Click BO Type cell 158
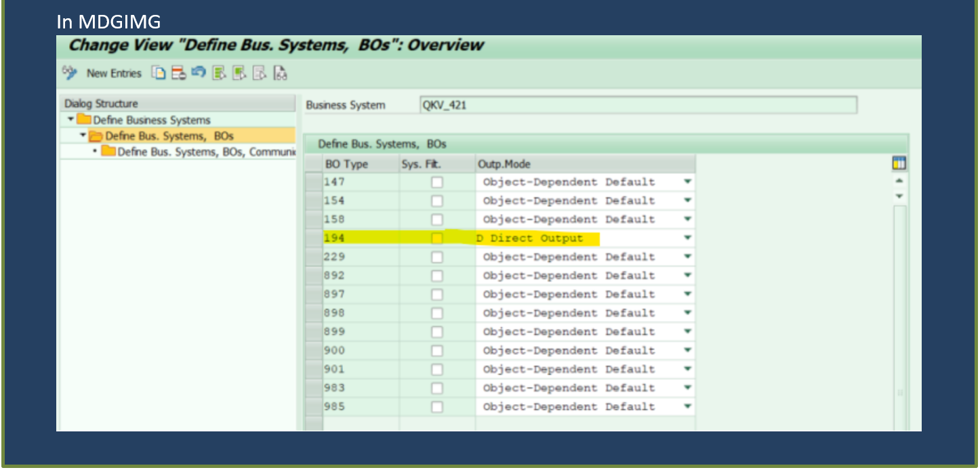 tap(361, 219)
